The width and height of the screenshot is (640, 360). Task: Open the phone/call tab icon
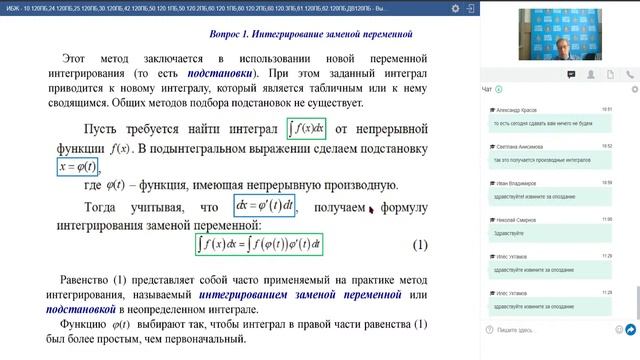pyautogui.click(x=630, y=74)
